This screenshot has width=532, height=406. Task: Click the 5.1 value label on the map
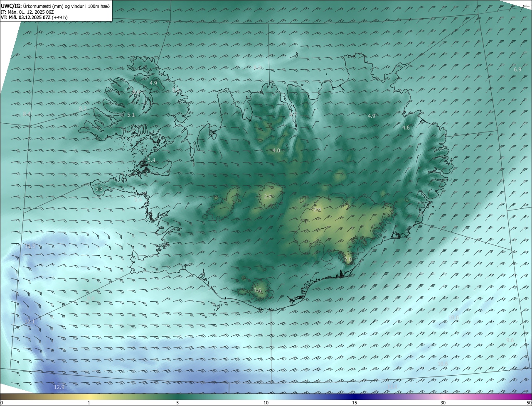point(131,115)
